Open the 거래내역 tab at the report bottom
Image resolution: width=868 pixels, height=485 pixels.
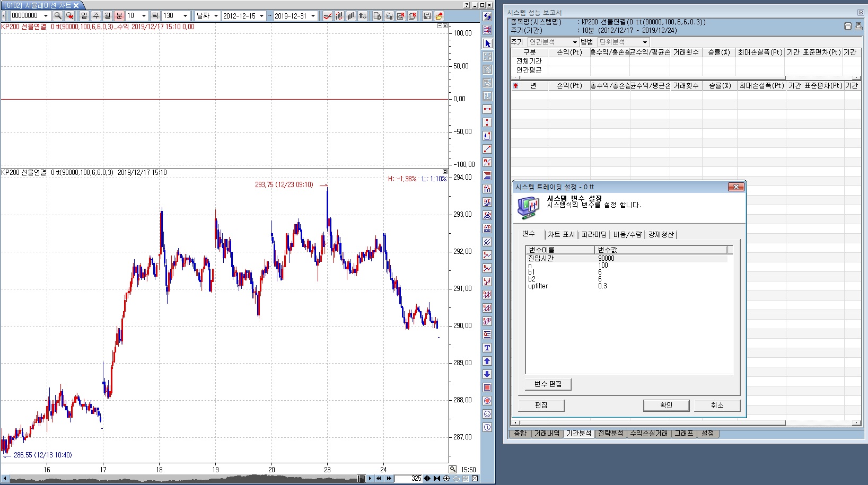(x=547, y=434)
